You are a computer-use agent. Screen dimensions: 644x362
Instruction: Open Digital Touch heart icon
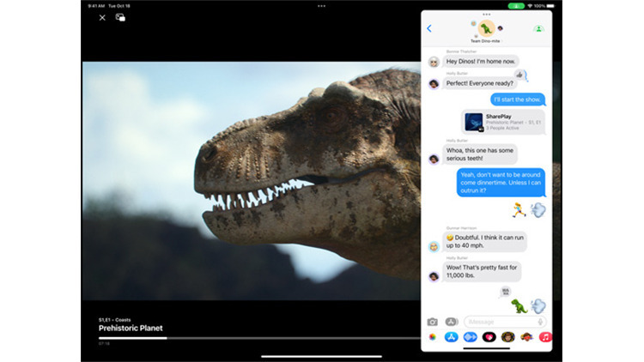tap(489, 337)
